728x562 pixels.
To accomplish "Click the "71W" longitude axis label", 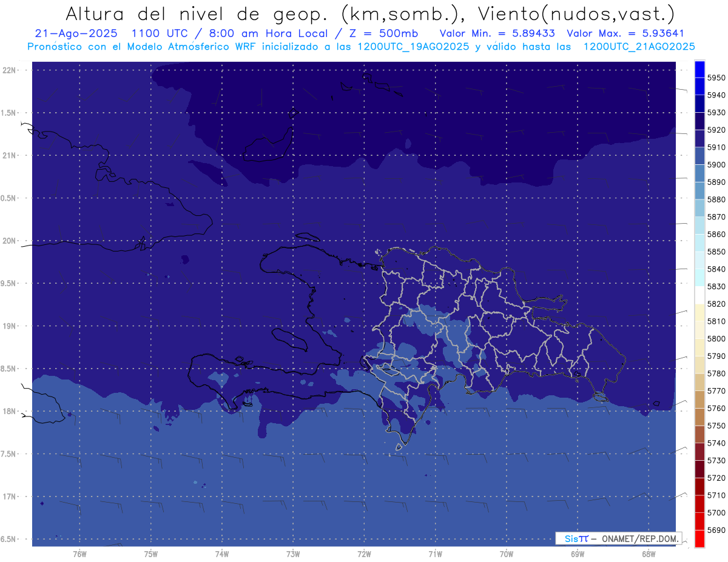I will coord(435,554).
